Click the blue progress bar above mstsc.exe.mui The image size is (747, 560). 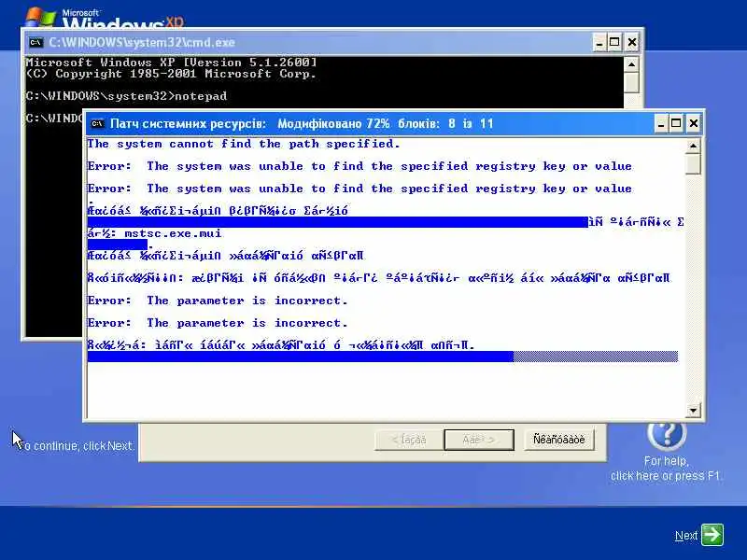click(x=338, y=222)
